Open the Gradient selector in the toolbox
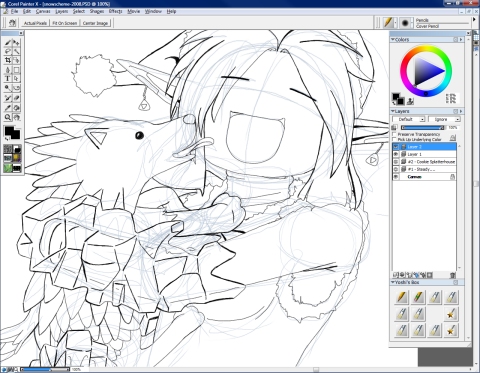Viewport: 480px width, 373px height. 16,149
